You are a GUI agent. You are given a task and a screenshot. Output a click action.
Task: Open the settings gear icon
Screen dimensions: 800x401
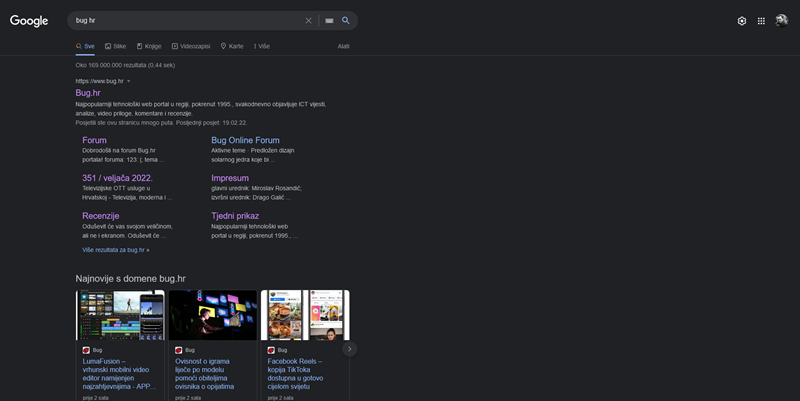coord(742,21)
